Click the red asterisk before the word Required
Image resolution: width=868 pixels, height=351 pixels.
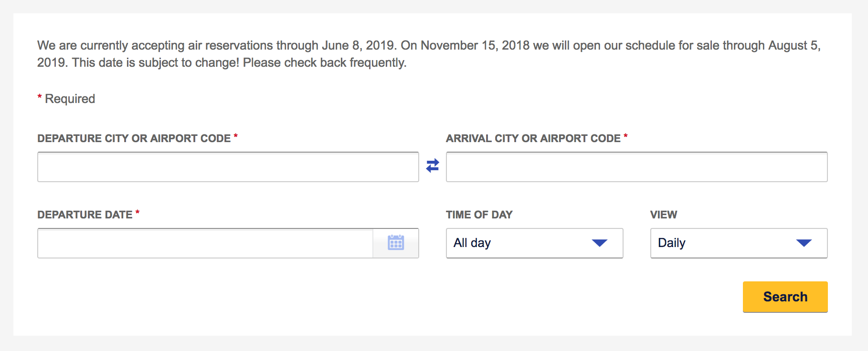tap(40, 97)
